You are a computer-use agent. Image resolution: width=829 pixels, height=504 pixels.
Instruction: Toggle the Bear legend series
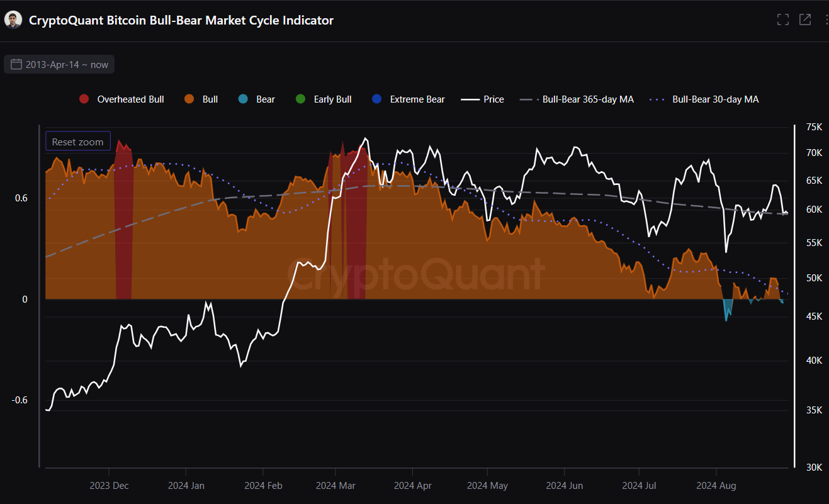256,99
